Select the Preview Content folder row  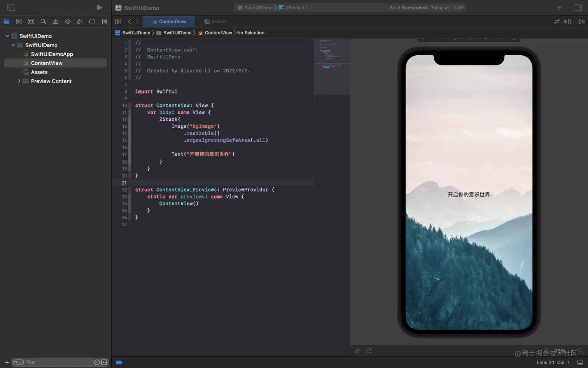[x=55, y=81]
